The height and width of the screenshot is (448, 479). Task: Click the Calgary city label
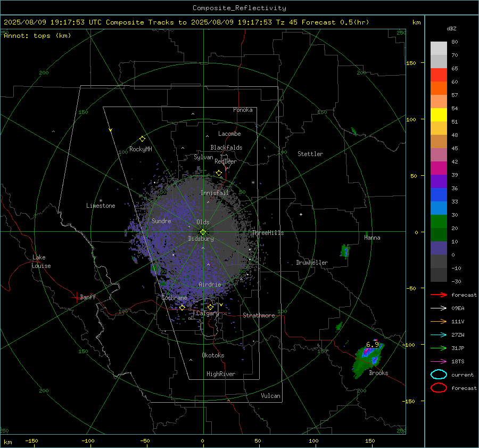(x=208, y=313)
